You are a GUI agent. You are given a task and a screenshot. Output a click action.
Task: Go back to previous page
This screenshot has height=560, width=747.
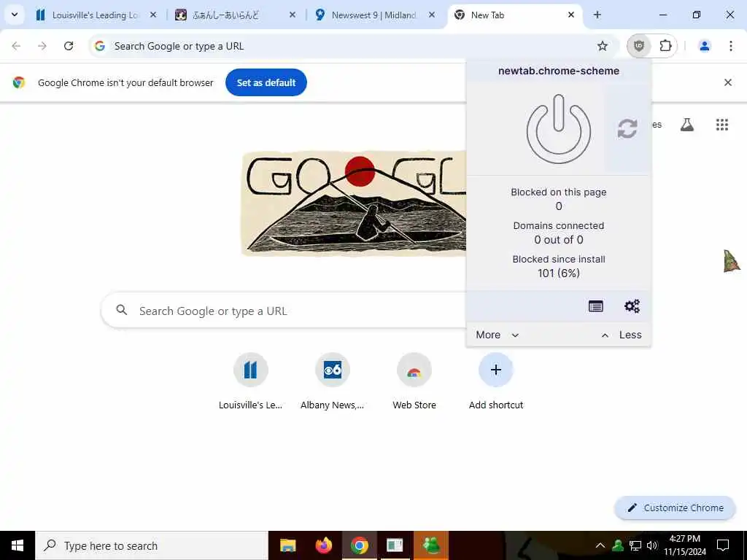pos(16,46)
